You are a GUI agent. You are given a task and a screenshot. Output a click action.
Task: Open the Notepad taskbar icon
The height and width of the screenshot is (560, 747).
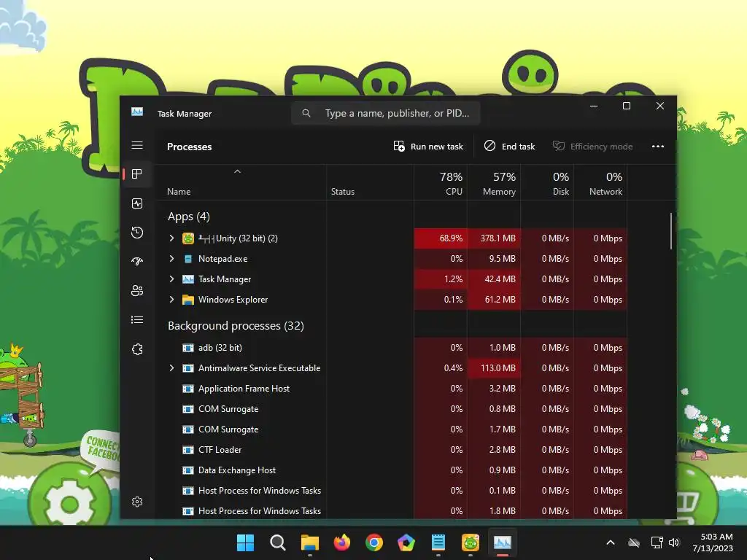pyautogui.click(x=438, y=542)
